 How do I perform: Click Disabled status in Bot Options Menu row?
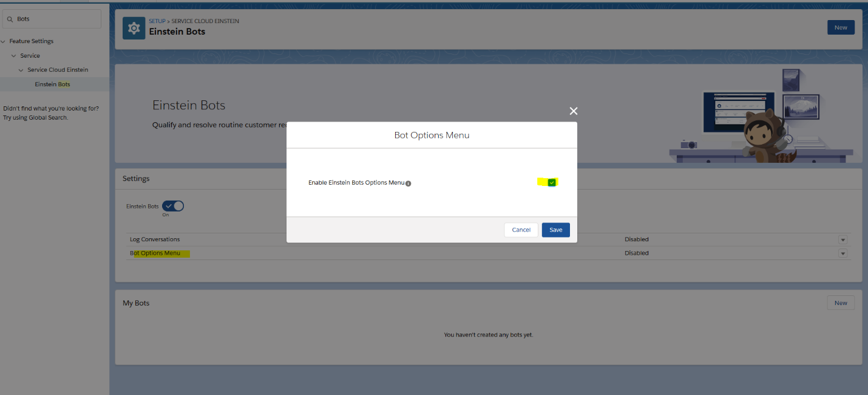click(x=637, y=253)
